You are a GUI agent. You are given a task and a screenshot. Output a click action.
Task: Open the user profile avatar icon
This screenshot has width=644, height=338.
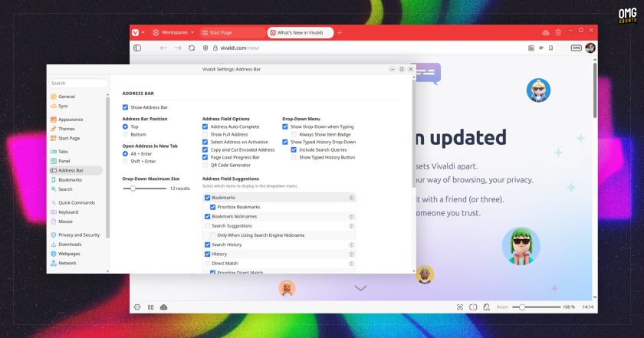[x=590, y=48]
